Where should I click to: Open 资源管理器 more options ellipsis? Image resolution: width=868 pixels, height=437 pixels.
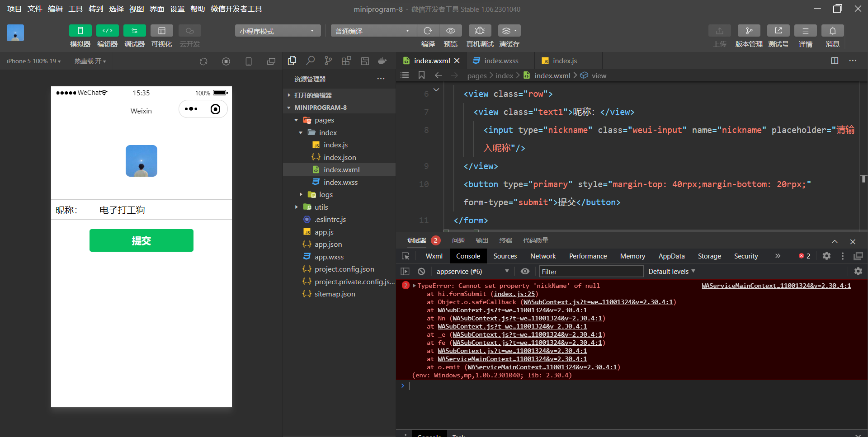(x=381, y=79)
